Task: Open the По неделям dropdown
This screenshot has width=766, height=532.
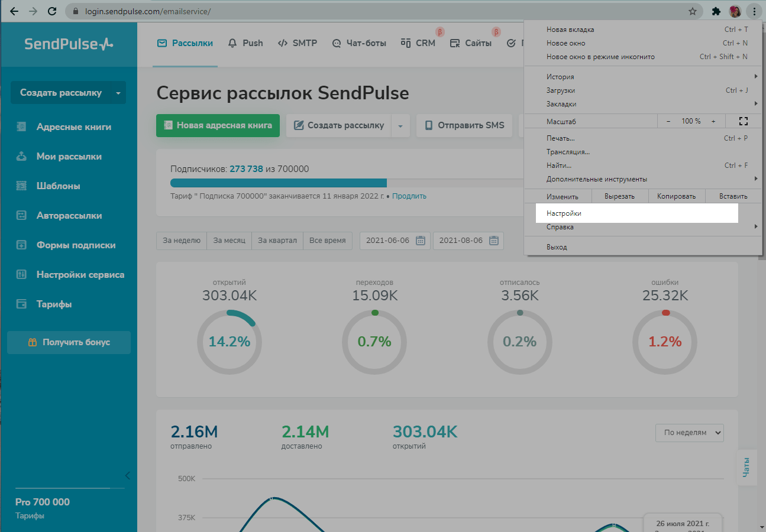Action: point(690,433)
